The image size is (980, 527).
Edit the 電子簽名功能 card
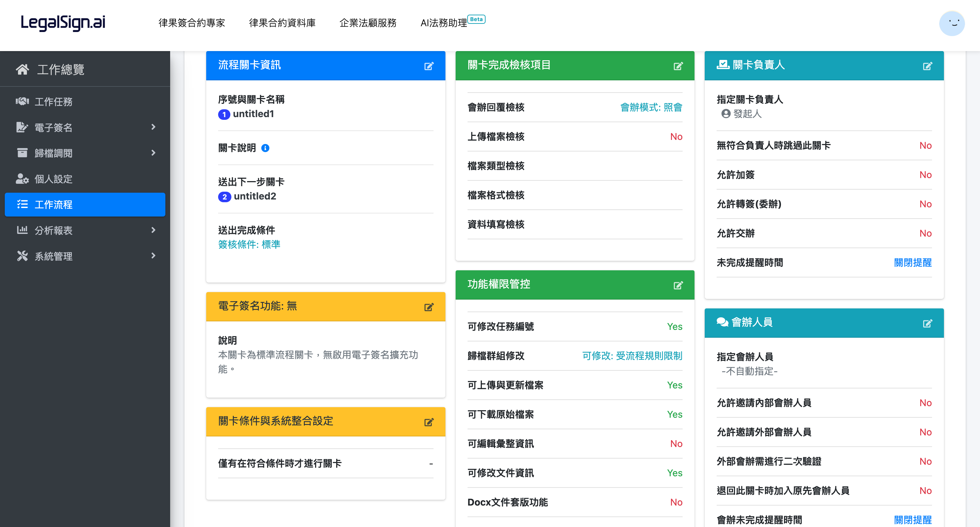click(429, 307)
